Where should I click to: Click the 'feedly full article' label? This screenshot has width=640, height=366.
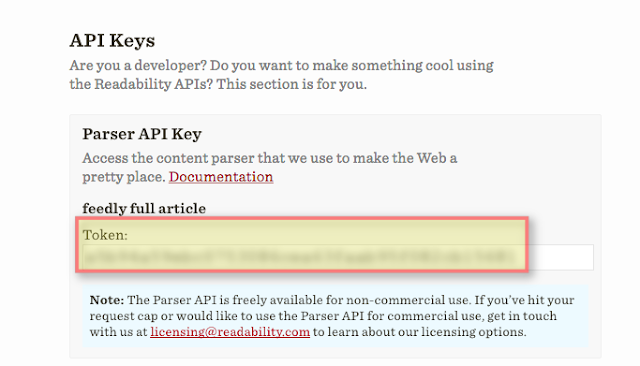click(x=144, y=209)
